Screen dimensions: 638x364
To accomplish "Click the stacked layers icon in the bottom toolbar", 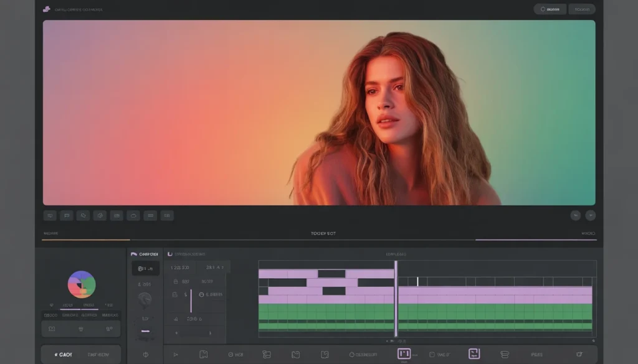I will pos(505,354).
